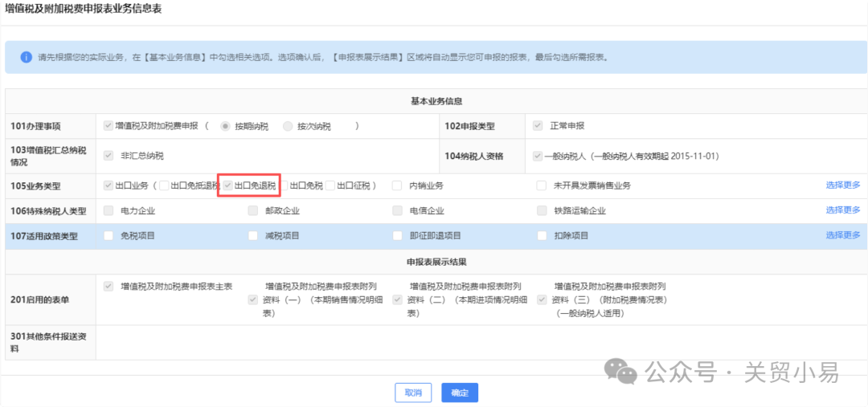This screenshot has width=868, height=407.
Task: Toggle 附列资料（二）本期进项情况明细表 checkbox
Action: point(397,299)
